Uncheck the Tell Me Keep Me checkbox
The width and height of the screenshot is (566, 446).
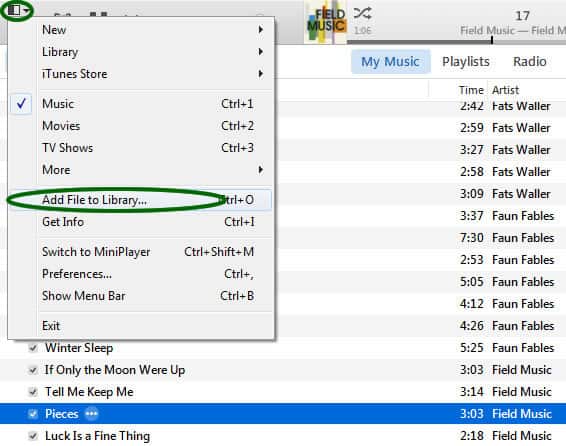pyautogui.click(x=33, y=392)
